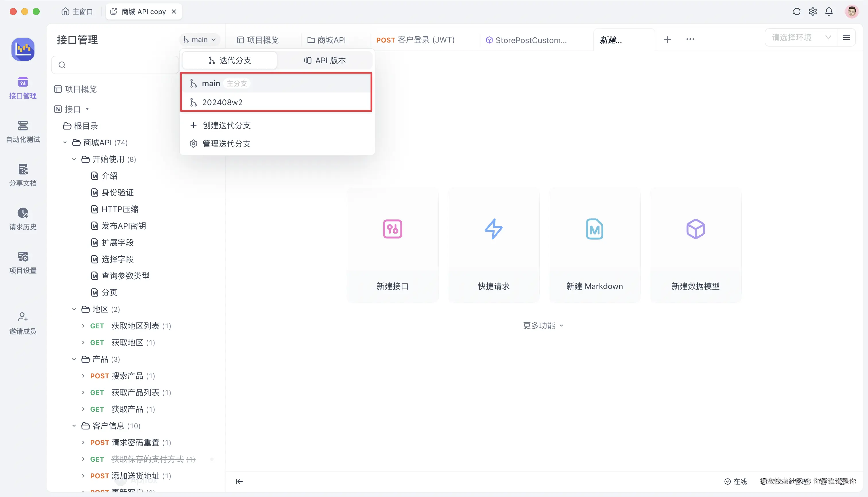Collapse the 产品 folder in the tree

[74, 359]
